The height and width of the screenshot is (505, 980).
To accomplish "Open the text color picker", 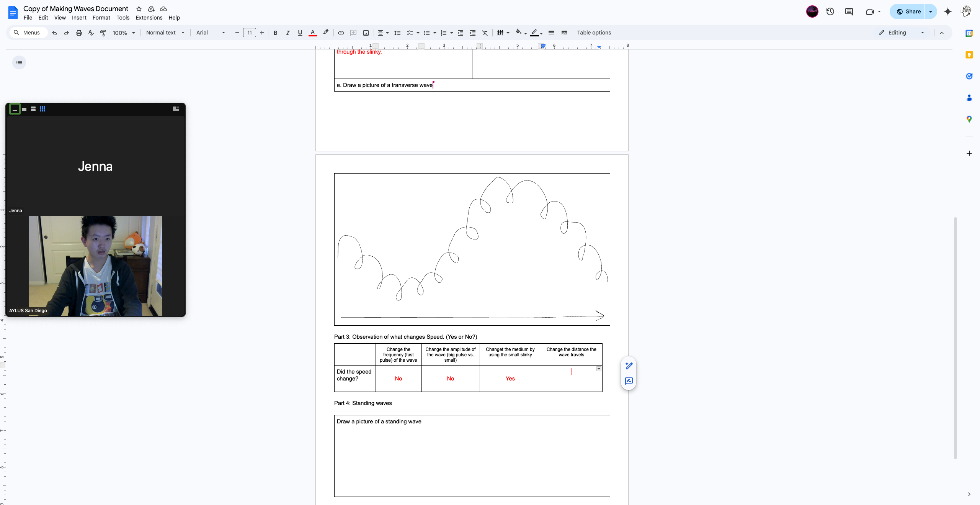I will [x=312, y=33].
